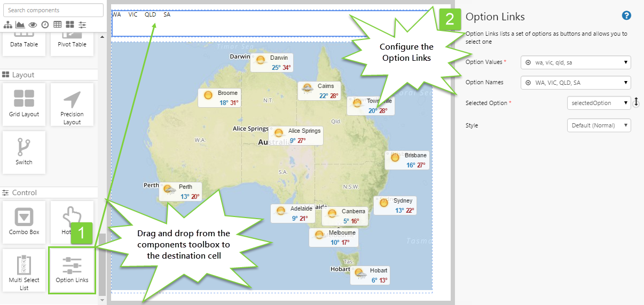Filter components by area chart icon
Viewport: 644px width, 305px height.
pos(20,25)
